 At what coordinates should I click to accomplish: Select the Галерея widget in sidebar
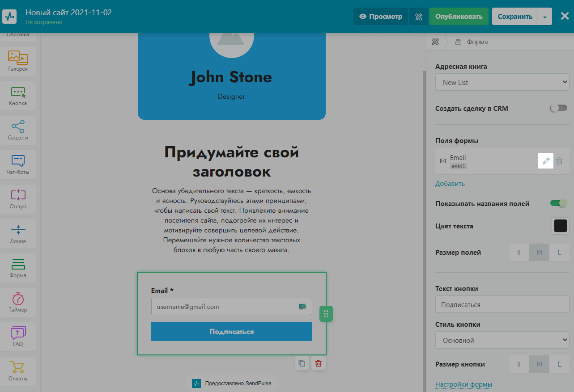pyautogui.click(x=18, y=61)
